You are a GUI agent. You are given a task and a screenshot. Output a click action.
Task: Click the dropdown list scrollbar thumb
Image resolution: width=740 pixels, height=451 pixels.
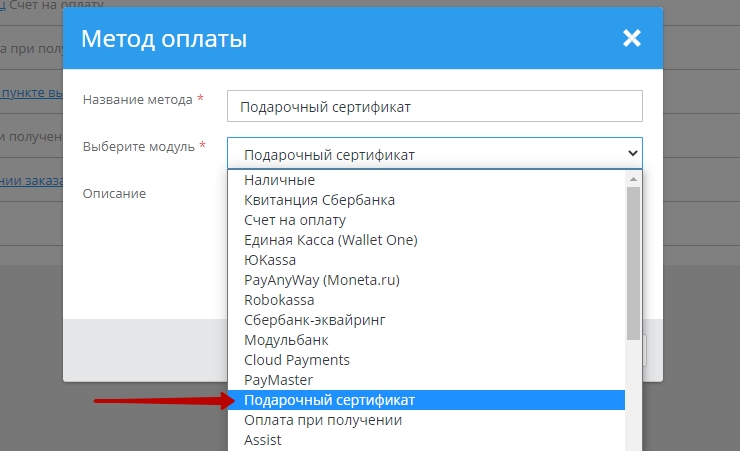coord(633,262)
